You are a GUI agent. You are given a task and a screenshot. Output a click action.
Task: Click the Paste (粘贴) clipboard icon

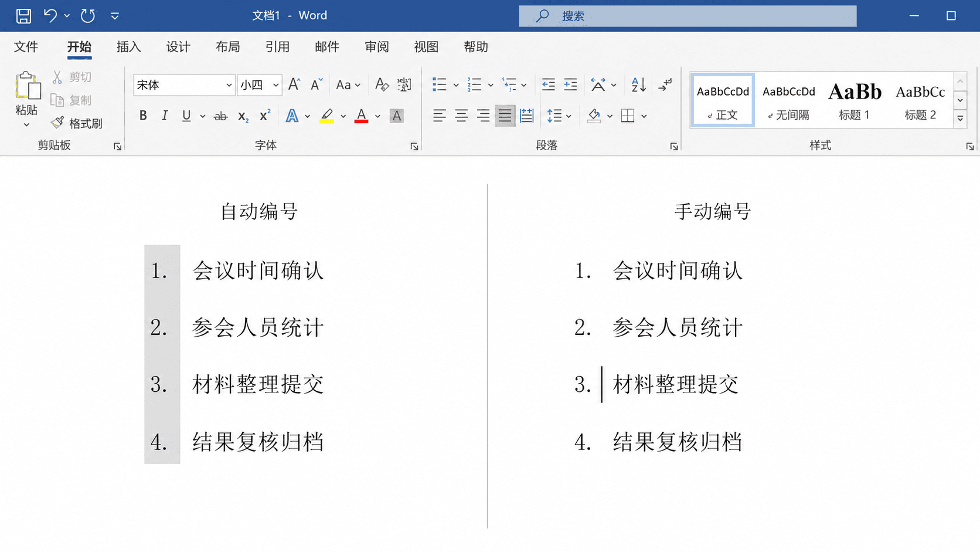click(x=28, y=86)
